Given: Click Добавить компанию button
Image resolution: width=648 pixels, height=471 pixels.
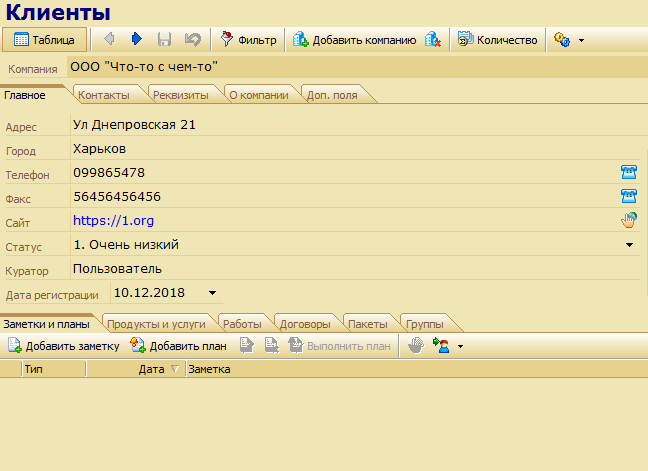Looking at the screenshot, I should pos(354,40).
